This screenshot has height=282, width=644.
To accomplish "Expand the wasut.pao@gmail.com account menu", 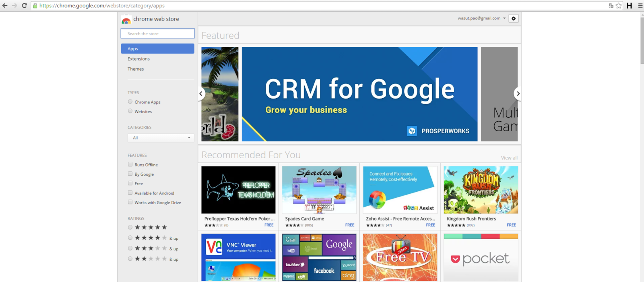I will click(x=481, y=18).
